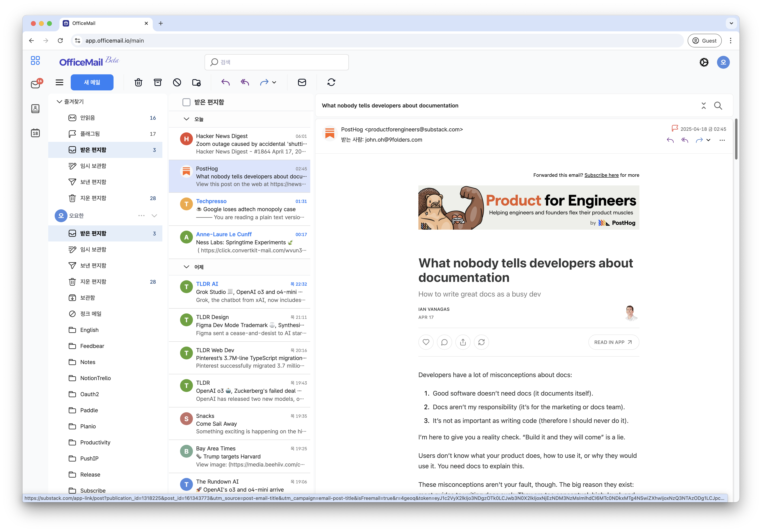Open the 오요한 account ellipsis menu
The image size is (762, 532).
click(x=141, y=216)
